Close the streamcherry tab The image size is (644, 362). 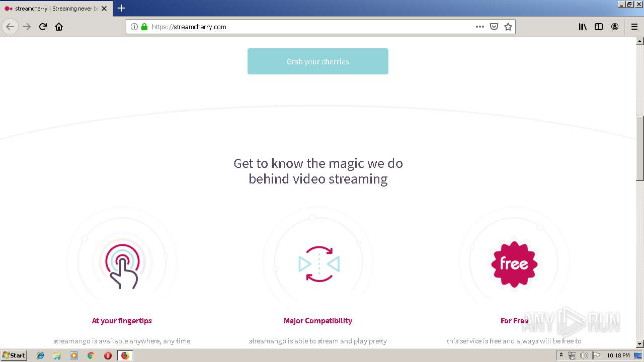tap(104, 9)
